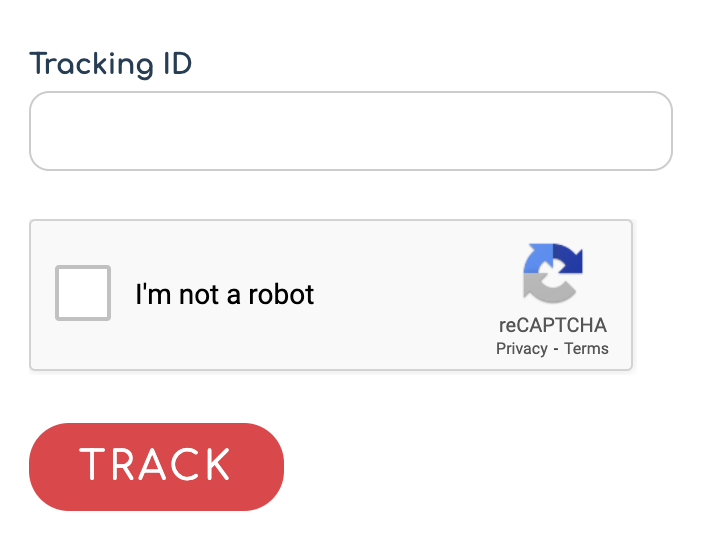View Privacy policy under reCAPTCHA logo
Image resolution: width=704 pixels, height=554 pixels.
pyautogui.click(x=522, y=349)
